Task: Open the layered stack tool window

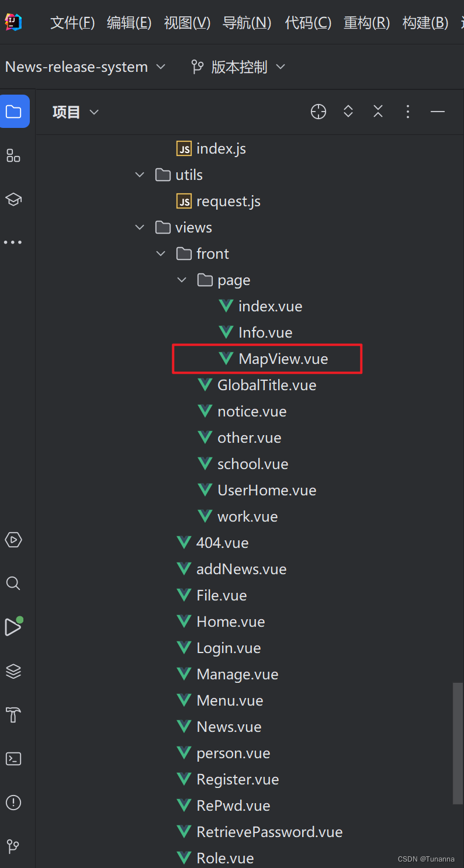Action: point(13,671)
